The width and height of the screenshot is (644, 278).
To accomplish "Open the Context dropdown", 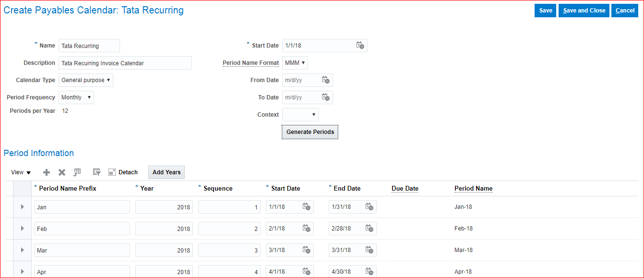I will pyautogui.click(x=300, y=115).
